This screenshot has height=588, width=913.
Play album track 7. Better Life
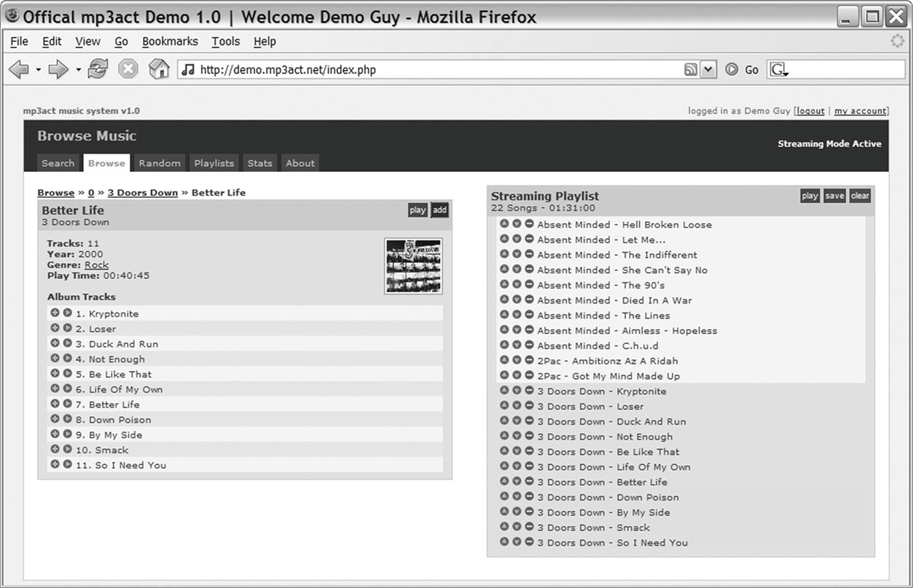tap(67, 404)
